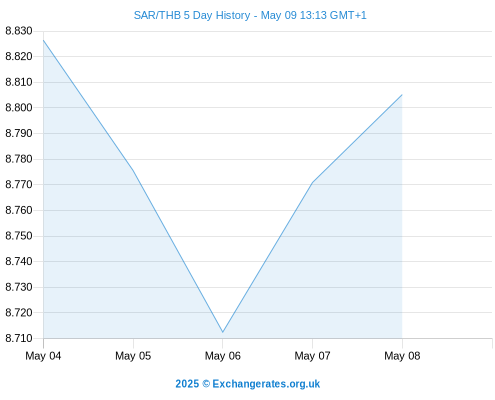Click the May 04 x-axis label
Image resolution: width=495 pixels, height=400 pixels.
[x=43, y=356]
